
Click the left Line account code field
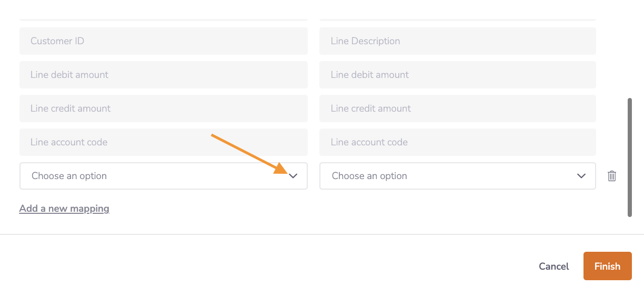click(164, 142)
